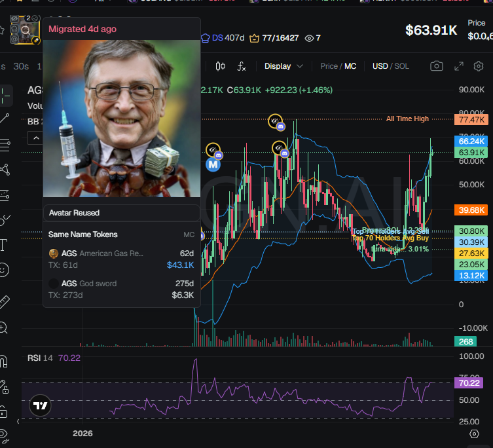The height and width of the screenshot is (448, 493).
Task: Open the indicators fx button
Action: click(x=241, y=66)
